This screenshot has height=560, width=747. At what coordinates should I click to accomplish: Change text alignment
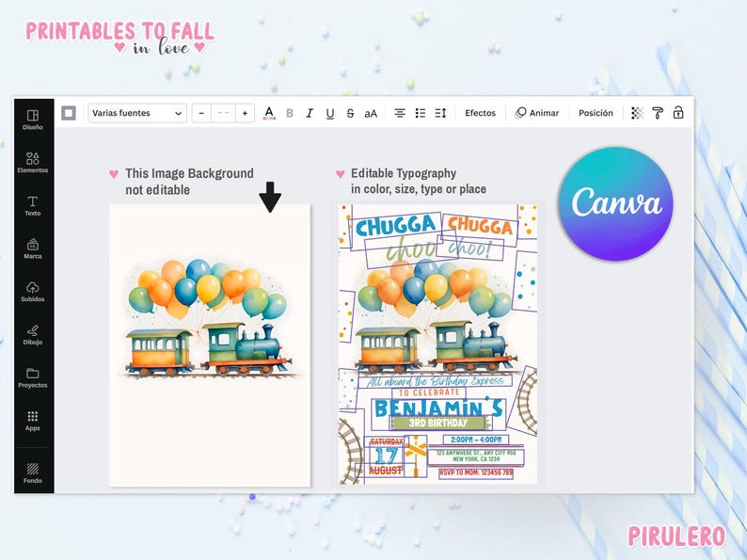pos(400,113)
